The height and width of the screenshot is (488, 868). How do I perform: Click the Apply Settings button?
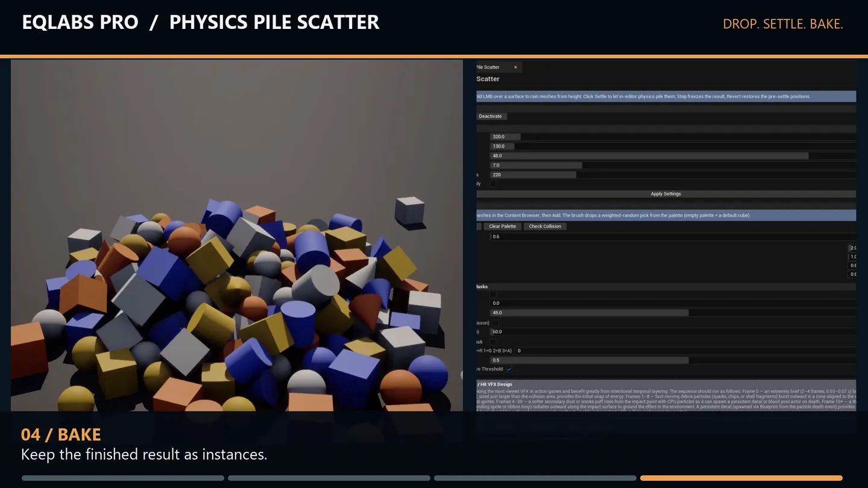coord(666,194)
